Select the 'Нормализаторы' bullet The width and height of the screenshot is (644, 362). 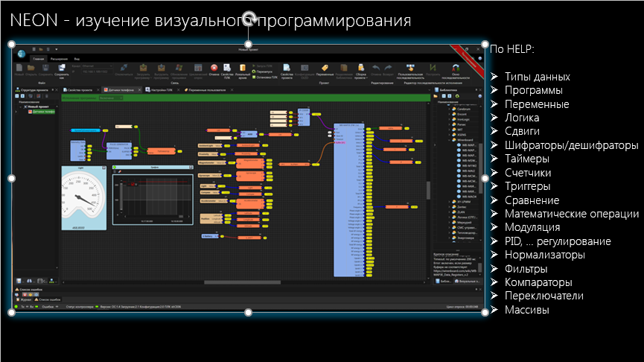point(544,255)
